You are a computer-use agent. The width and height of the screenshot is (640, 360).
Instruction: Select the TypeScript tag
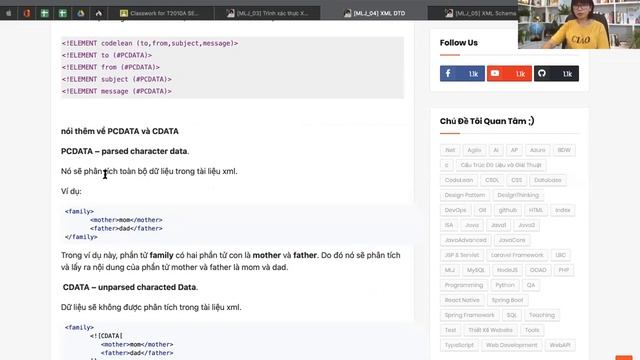[x=459, y=345]
